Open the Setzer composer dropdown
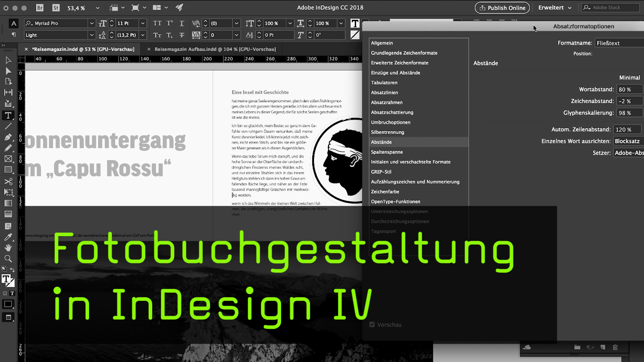 pyautogui.click(x=628, y=153)
